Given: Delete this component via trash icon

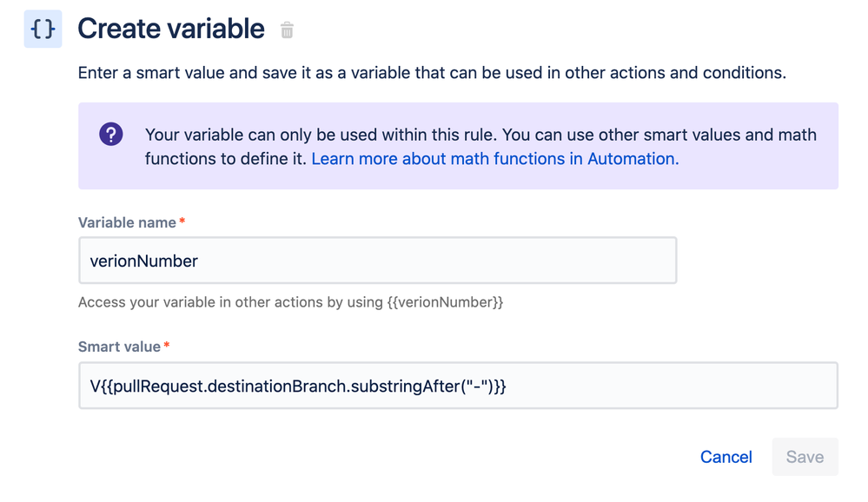Looking at the screenshot, I should click(287, 30).
